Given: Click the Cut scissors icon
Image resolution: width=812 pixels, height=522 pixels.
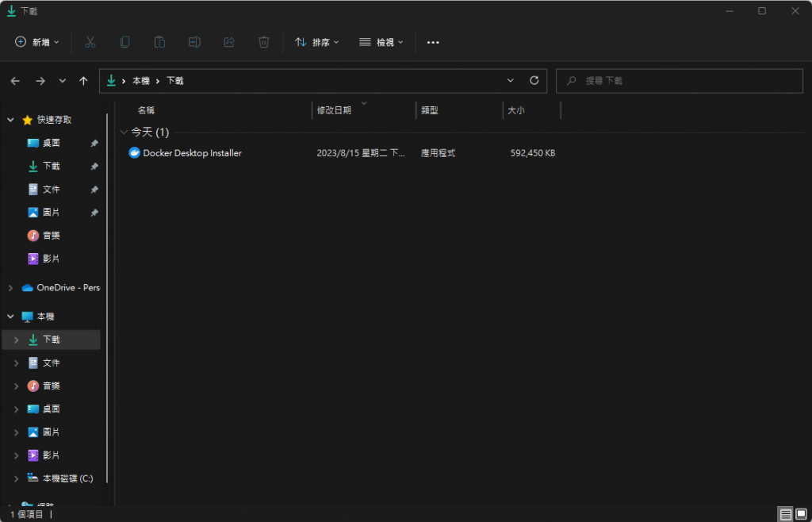Looking at the screenshot, I should [90, 42].
